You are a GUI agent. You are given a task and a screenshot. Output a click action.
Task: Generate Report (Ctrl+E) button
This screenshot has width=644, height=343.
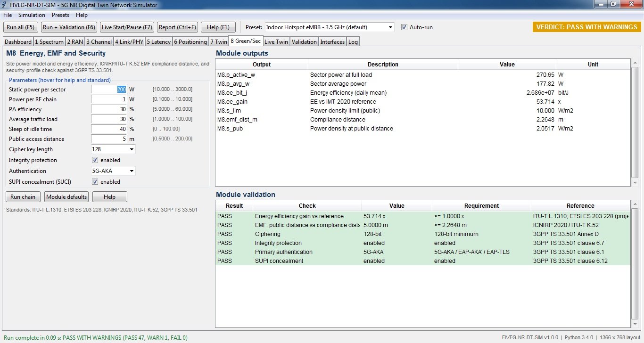pos(177,27)
